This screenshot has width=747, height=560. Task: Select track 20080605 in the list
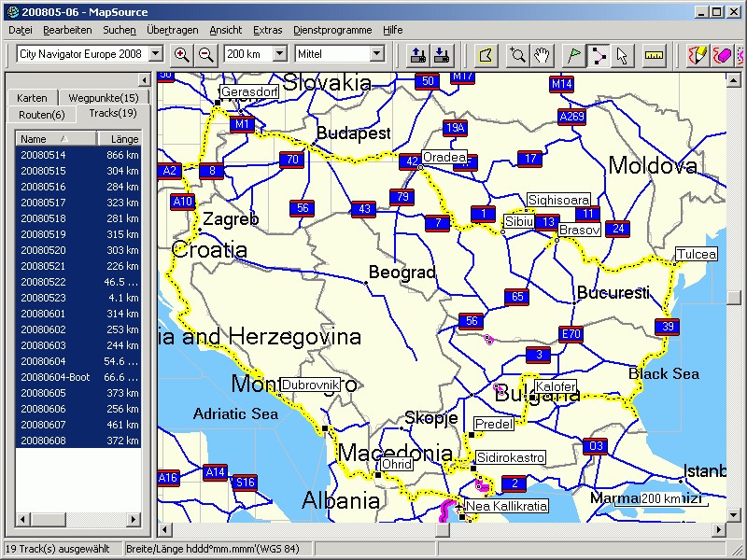78,393
